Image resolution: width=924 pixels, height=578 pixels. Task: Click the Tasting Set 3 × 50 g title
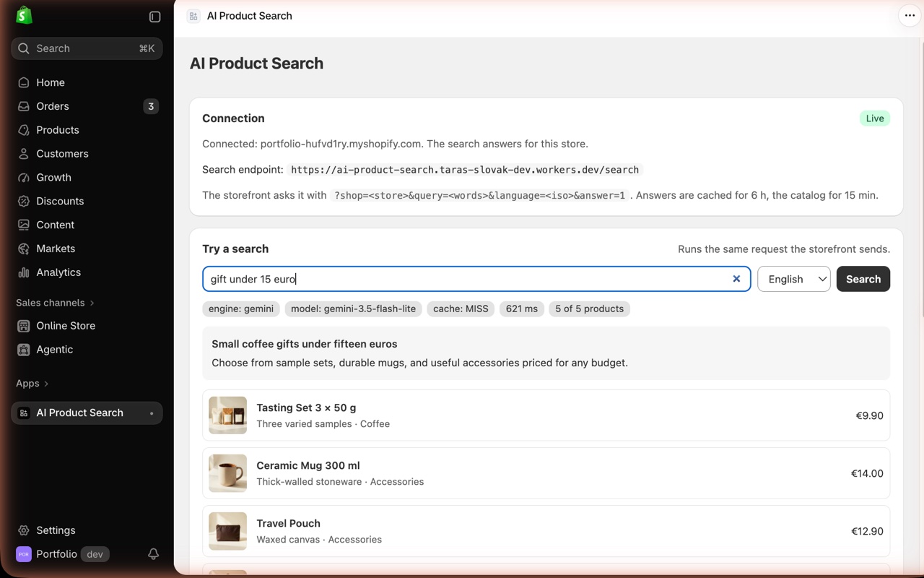(306, 407)
